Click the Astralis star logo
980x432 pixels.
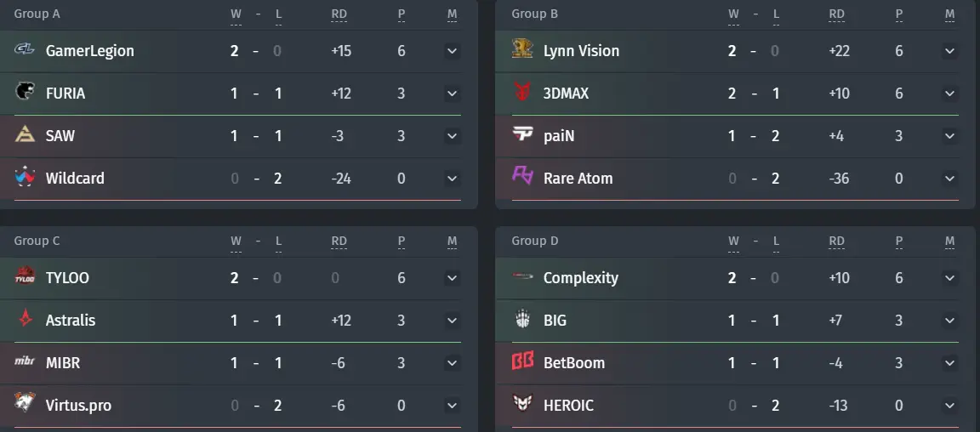(25, 318)
